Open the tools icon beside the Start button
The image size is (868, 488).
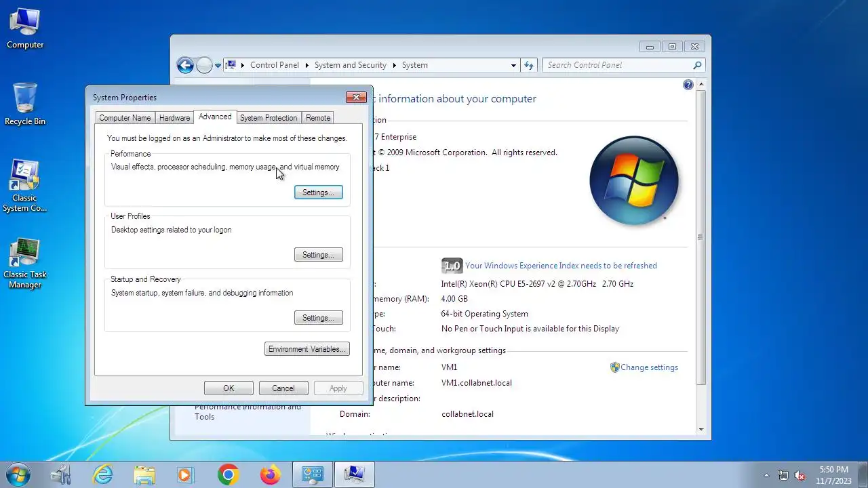click(61, 474)
